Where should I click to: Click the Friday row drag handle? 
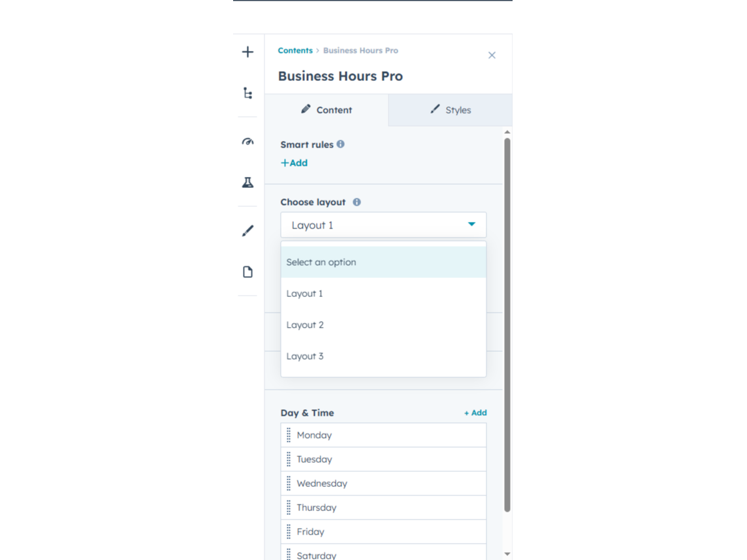[x=289, y=531]
